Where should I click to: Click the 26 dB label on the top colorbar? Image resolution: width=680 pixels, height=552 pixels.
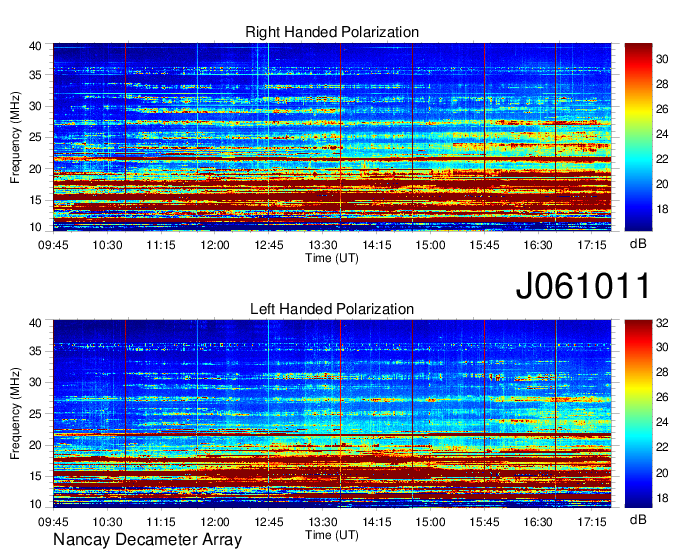(x=662, y=109)
